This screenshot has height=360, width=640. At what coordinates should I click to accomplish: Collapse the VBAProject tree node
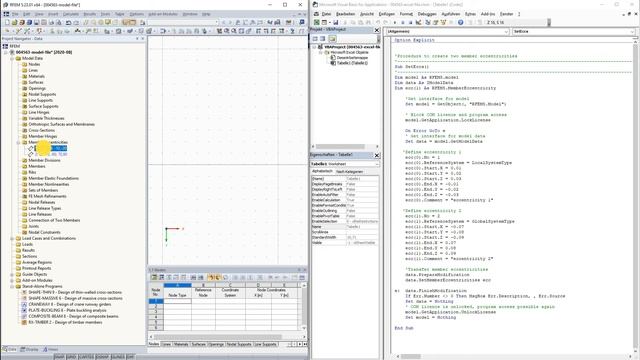[x=314, y=47]
